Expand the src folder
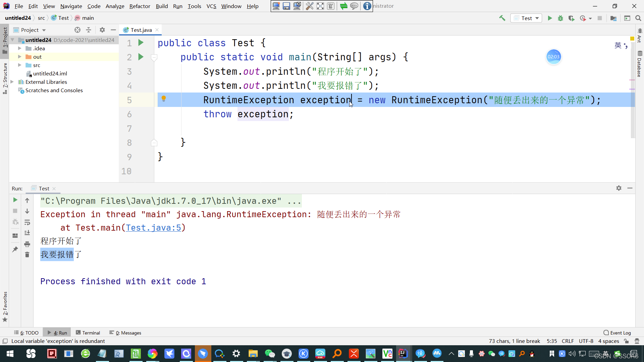The height and width of the screenshot is (362, 644). (x=20, y=65)
